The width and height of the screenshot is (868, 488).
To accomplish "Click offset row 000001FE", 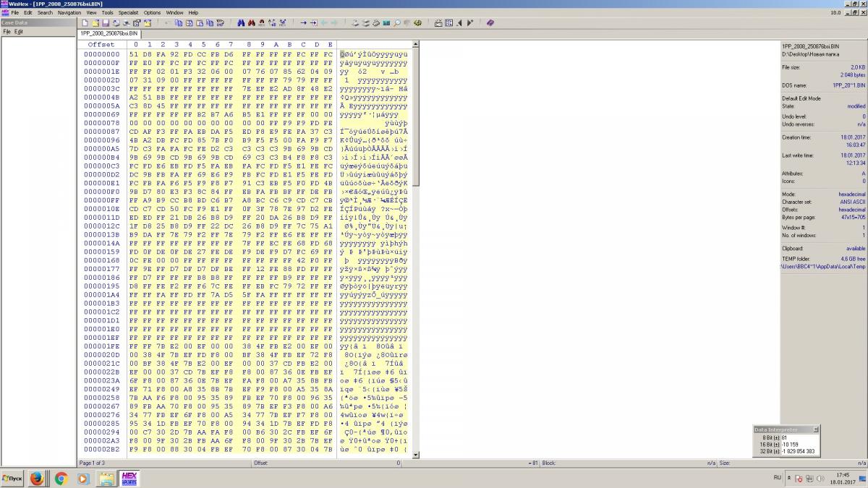I will tap(102, 346).
